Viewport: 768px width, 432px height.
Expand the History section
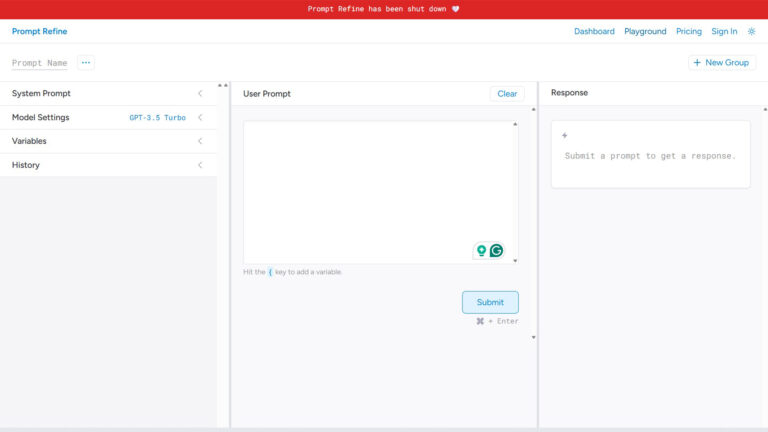click(108, 165)
